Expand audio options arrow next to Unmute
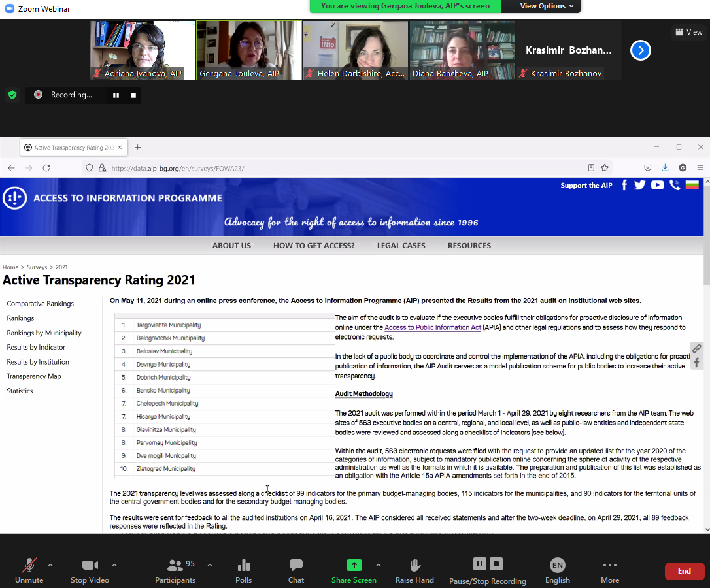The width and height of the screenshot is (710, 588). click(x=50, y=565)
